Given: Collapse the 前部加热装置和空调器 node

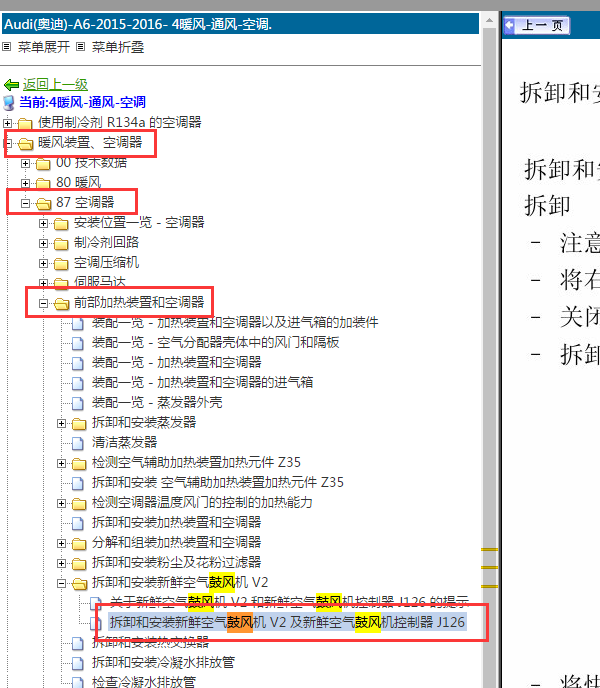Looking at the screenshot, I should 43,303.
